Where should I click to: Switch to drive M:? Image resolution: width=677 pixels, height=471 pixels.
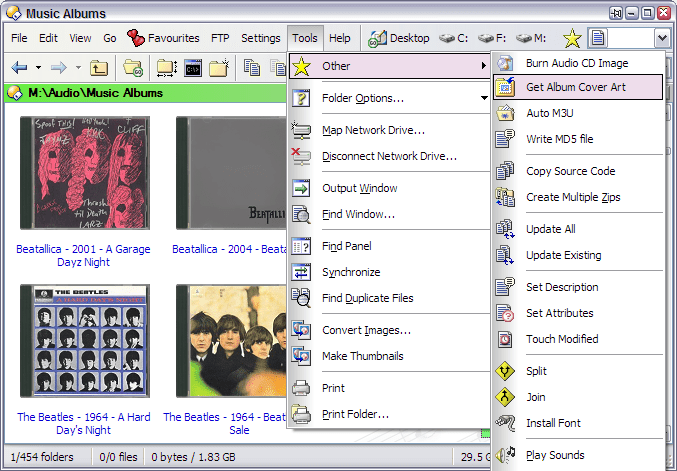point(531,38)
